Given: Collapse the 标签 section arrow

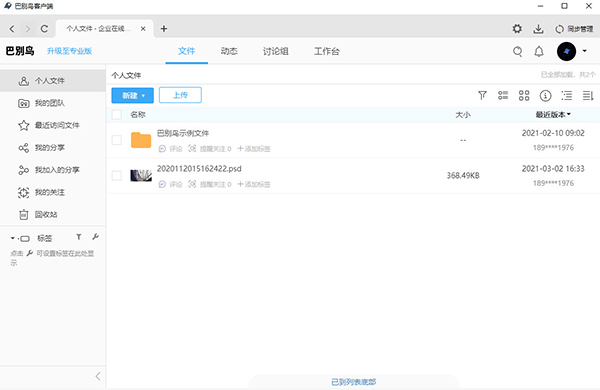Looking at the screenshot, I should (x=13, y=238).
